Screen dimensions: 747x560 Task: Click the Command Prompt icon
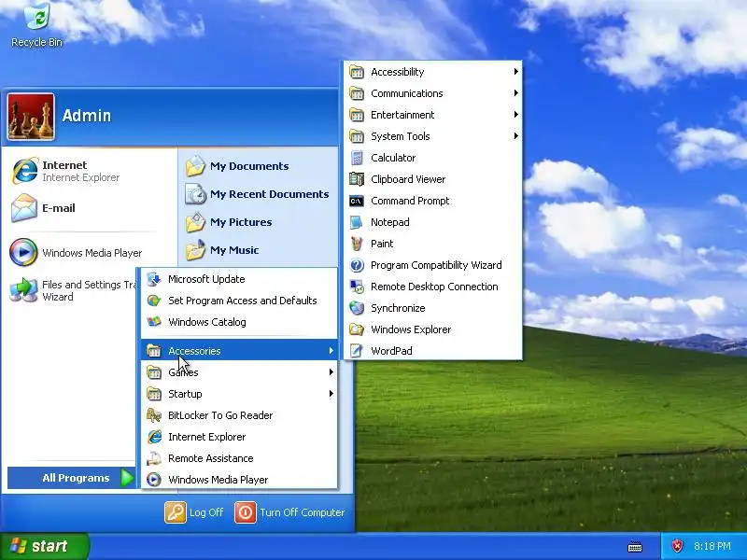click(357, 201)
